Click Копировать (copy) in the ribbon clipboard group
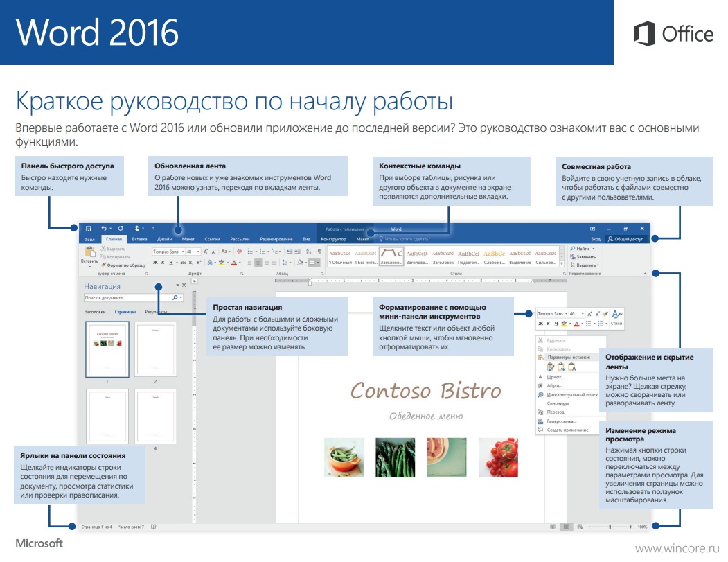This screenshot has width=728, height=562. pyautogui.click(x=115, y=256)
